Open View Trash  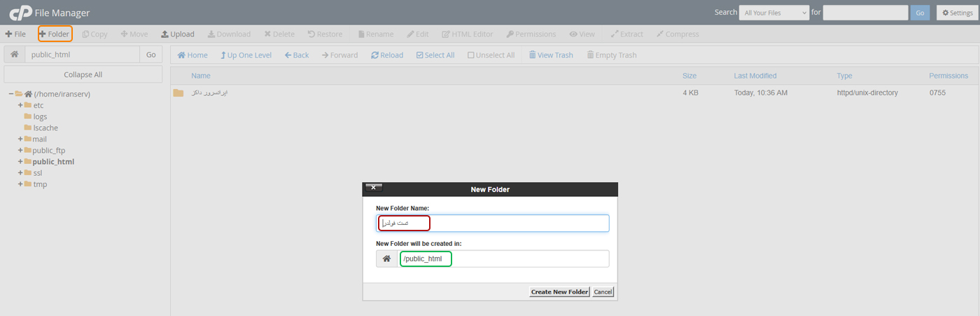[550, 55]
